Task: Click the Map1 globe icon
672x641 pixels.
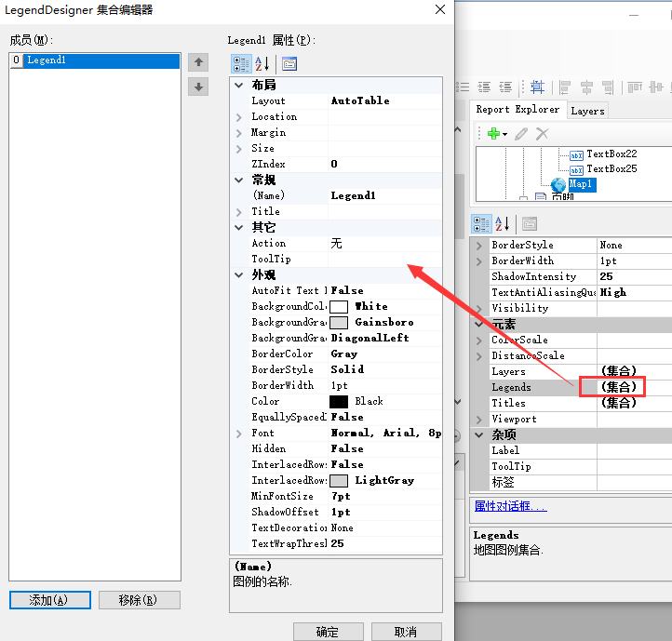Action: click(x=558, y=185)
